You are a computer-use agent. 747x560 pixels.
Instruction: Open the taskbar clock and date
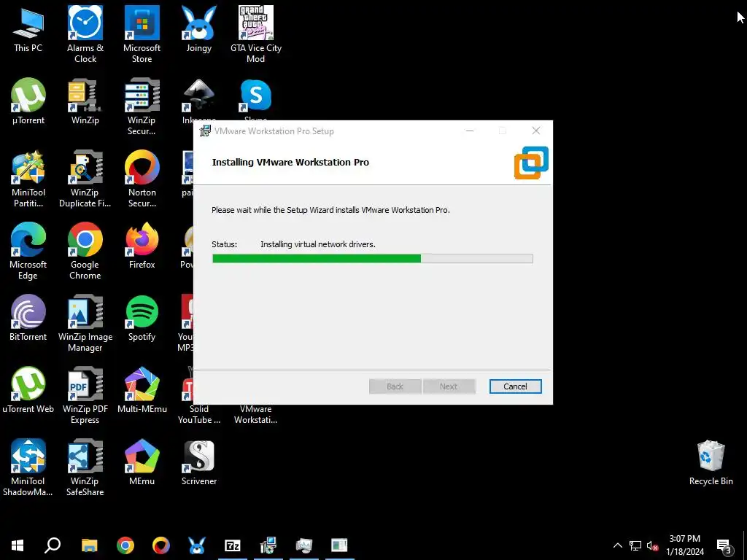(684, 545)
